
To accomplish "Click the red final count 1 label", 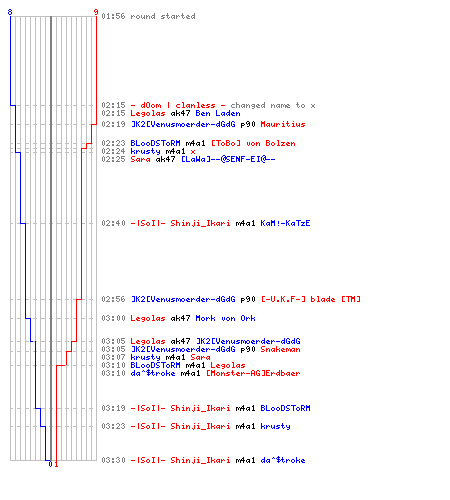I will pos(56,464).
